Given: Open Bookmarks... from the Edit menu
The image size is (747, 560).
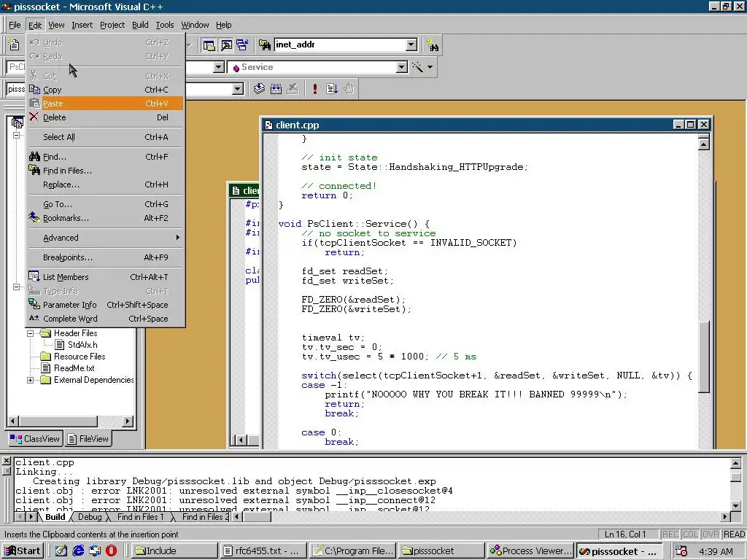Looking at the screenshot, I should 105,218.
